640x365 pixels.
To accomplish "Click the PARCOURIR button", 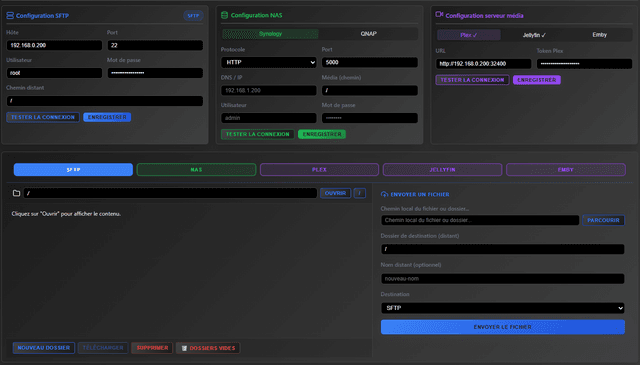I will 603,220.
